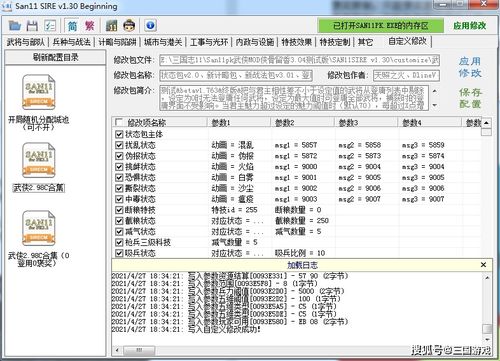Screen dimensions: 500x361
Task: Toggle the 吸兵状态 checkbox
Action: (119, 253)
